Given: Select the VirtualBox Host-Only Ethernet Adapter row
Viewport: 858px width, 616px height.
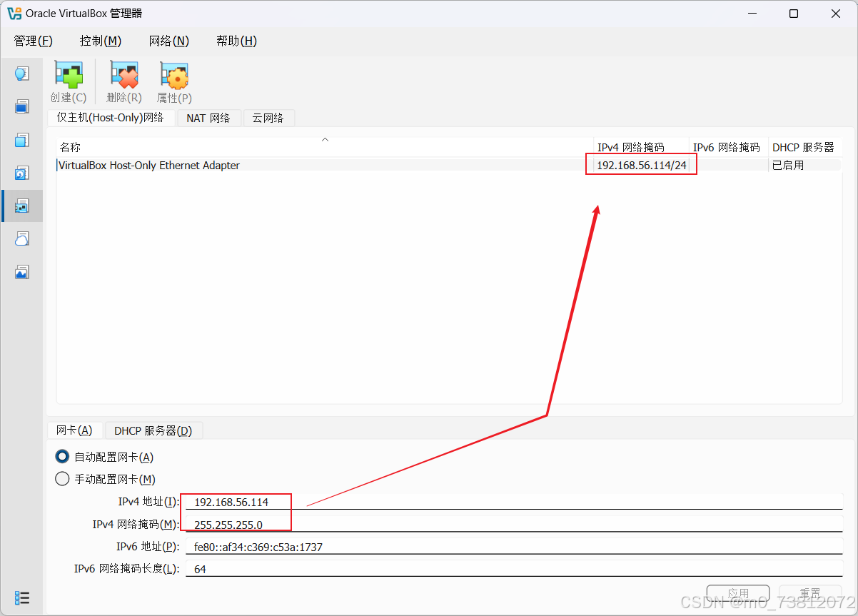Looking at the screenshot, I should 449,165.
